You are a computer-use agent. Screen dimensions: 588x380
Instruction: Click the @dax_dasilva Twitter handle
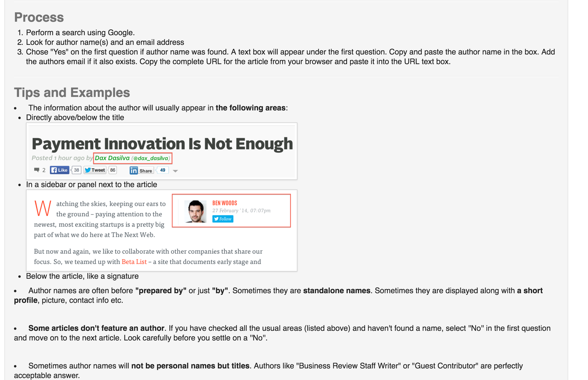point(151,158)
